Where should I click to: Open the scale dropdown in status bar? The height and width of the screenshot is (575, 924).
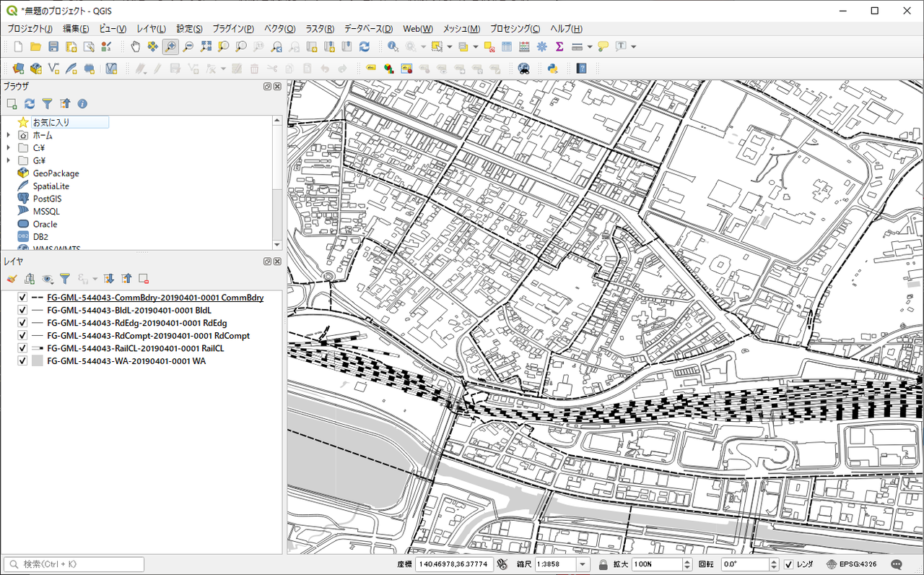coord(583,564)
